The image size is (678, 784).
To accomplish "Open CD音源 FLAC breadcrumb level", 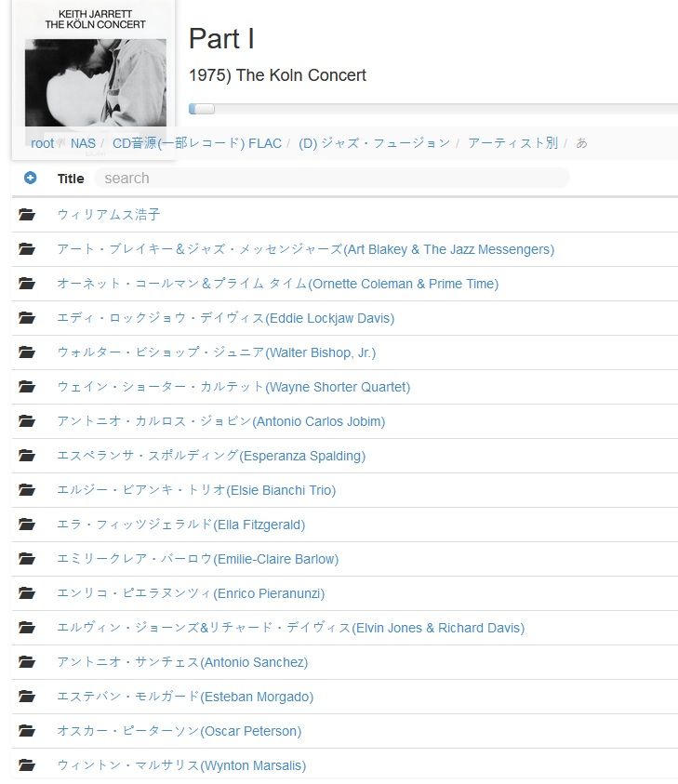I will point(196,143).
